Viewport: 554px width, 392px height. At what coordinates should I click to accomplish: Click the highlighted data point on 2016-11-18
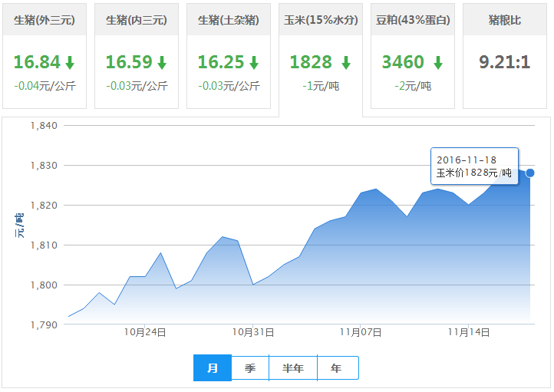coord(530,173)
